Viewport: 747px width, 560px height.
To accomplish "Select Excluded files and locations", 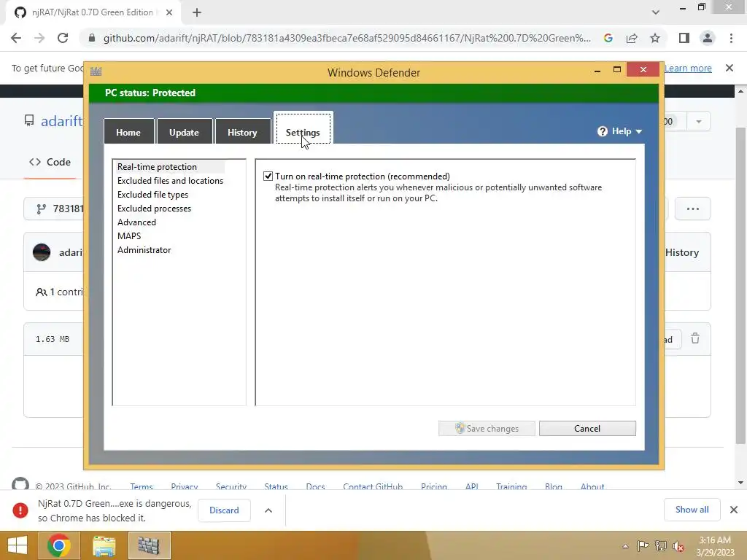I will (171, 181).
